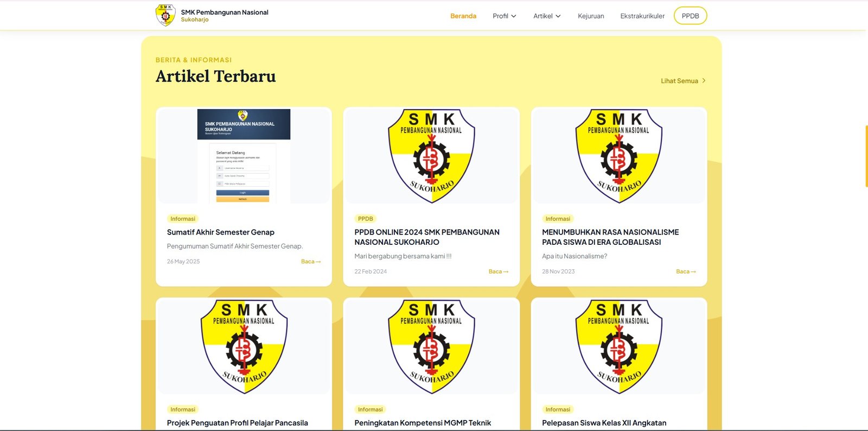Click the Artikel Terbaru heading
This screenshot has height=431, width=868.
(216, 76)
